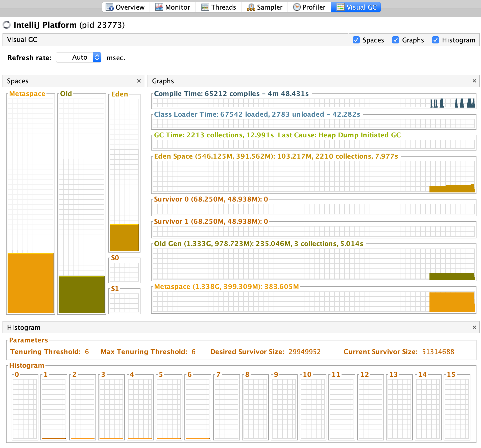Click the Survivor 0 graph
The image size is (481, 448).
[x=314, y=209]
